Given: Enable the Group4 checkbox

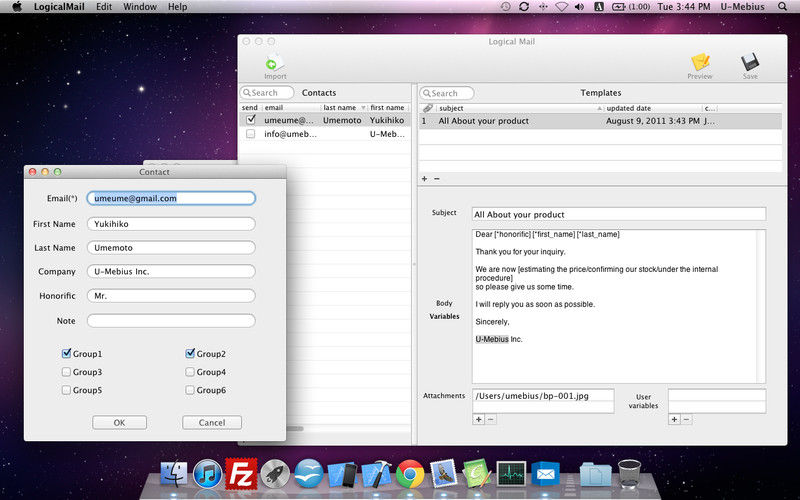Looking at the screenshot, I should pos(190,372).
